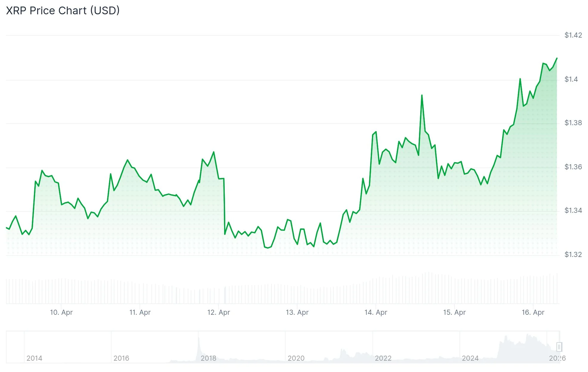Click the $1.4 price axis label
Viewport: 588px width, 372px height.
(571, 79)
